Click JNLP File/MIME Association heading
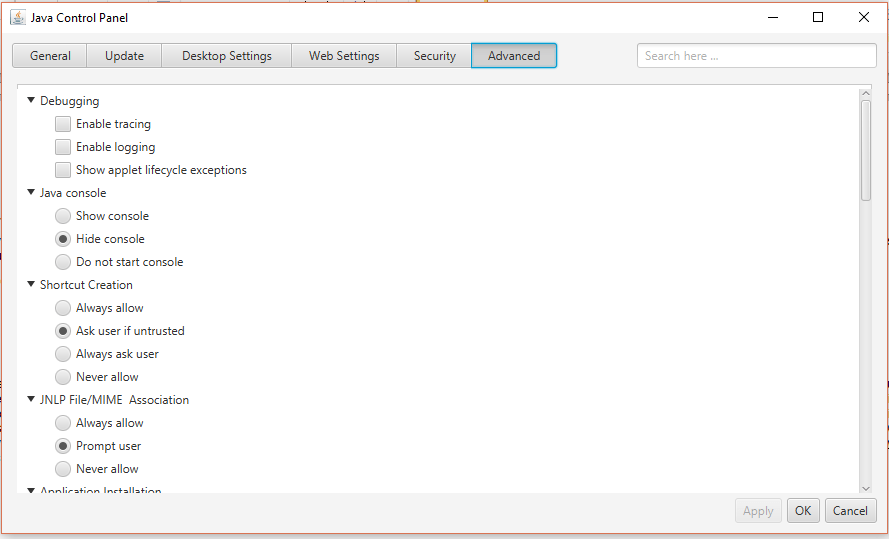Viewport: 889px width, 539px height. [114, 400]
